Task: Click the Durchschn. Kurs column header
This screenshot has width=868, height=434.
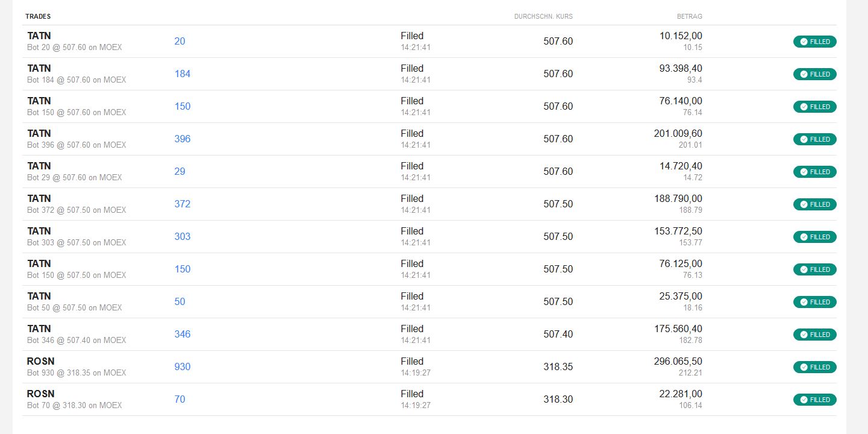Action: click(543, 16)
